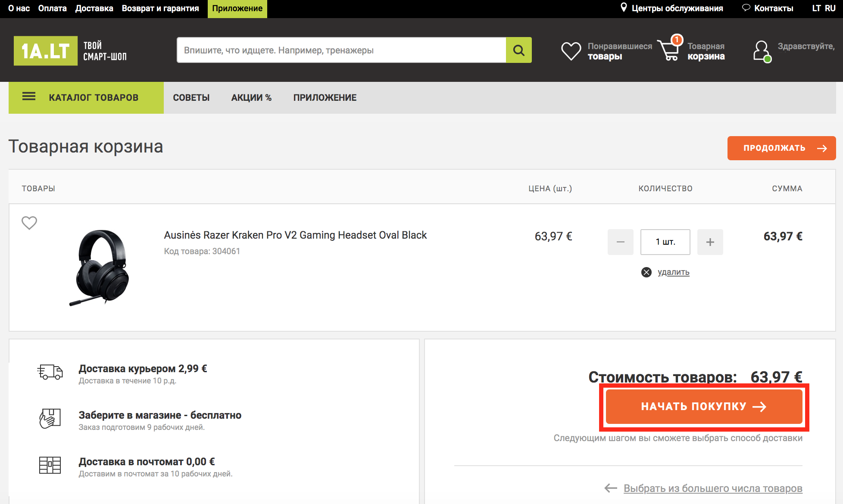The height and width of the screenshot is (504, 843).
Task: Click Товарная корзина header label
Action: [706, 51]
